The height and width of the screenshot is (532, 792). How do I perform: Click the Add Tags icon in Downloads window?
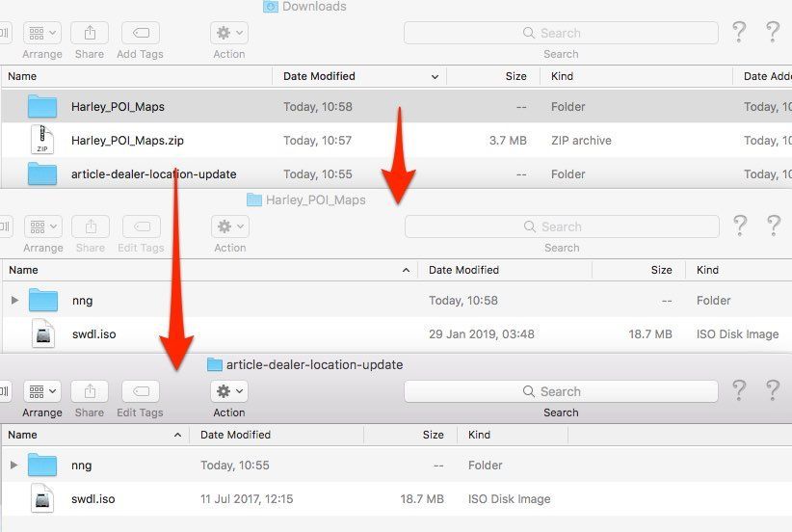coord(140,33)
